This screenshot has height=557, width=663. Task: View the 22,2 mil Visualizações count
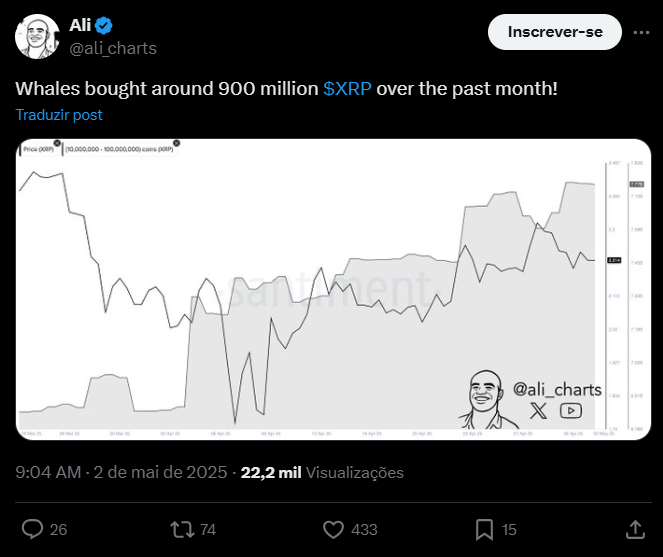322,472
